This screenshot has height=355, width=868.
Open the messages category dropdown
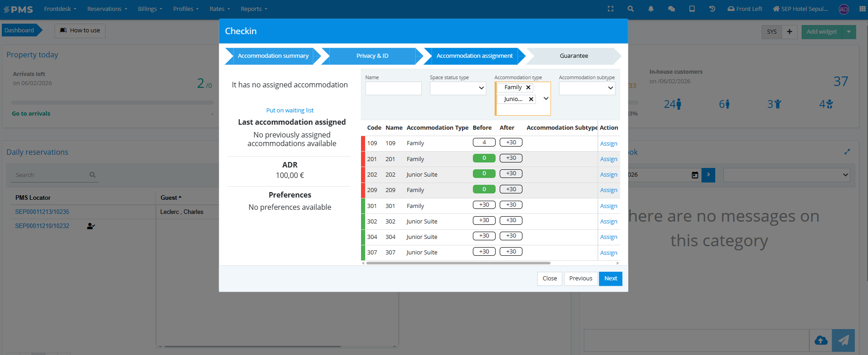(787, 175)
